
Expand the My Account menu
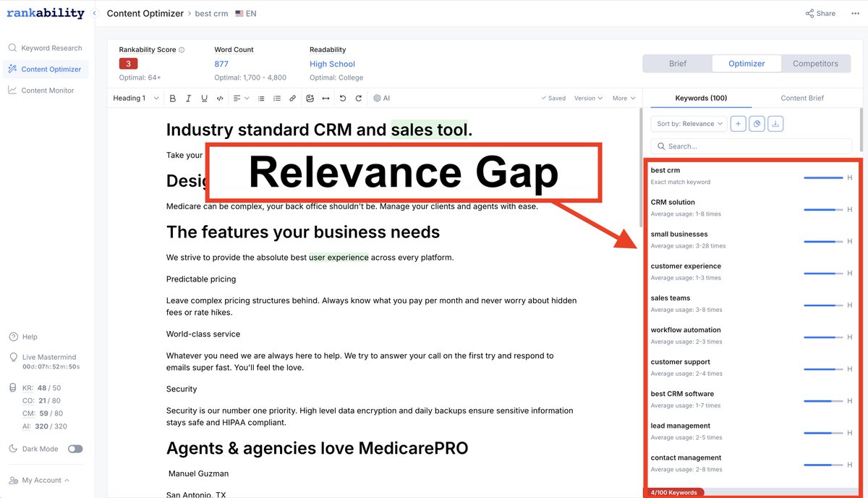coord(40,480)
